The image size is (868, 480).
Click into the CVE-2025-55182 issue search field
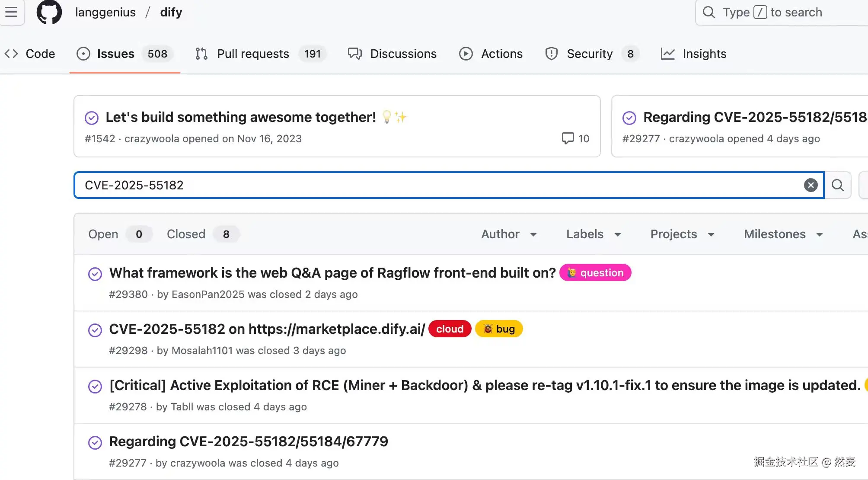(432, 185)
